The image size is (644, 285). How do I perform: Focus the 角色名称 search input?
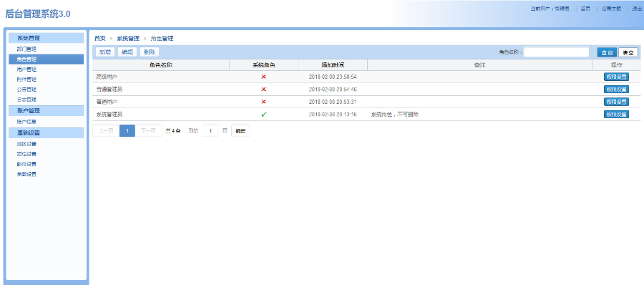pos(557,52)
